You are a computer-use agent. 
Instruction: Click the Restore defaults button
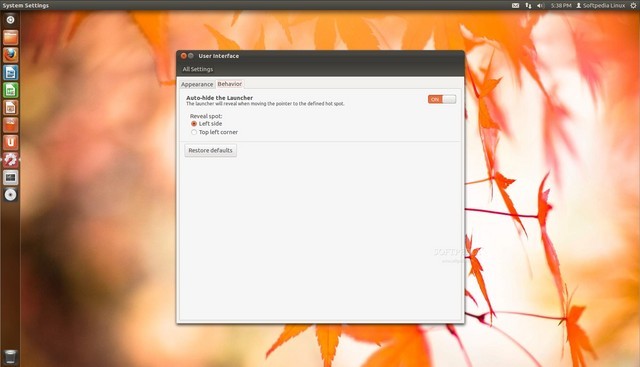210,150
